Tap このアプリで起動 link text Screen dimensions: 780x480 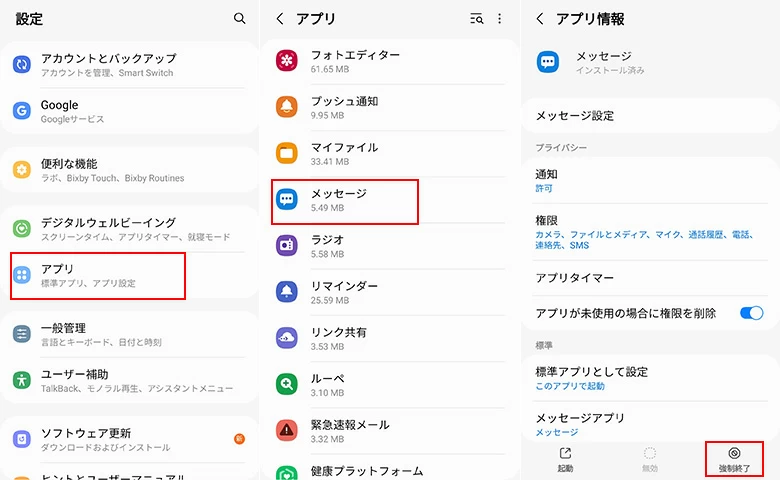click(x=570, y=386)
